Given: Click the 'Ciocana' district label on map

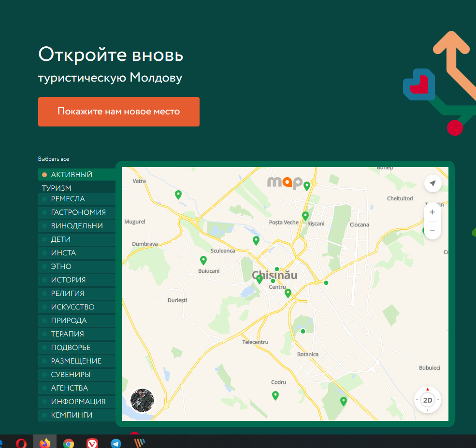Looking at the screenshot, I should [359, 225].
